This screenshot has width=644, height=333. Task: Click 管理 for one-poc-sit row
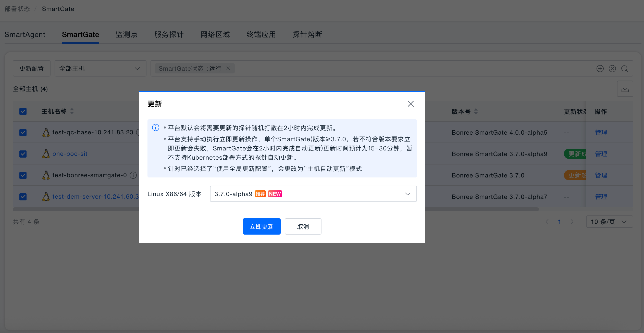click(x=601, y=154)
